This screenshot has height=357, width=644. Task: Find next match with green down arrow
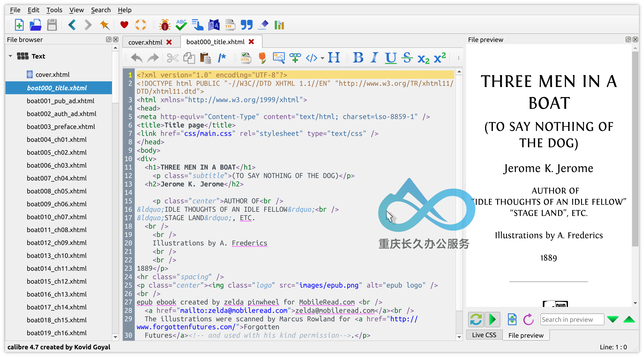click(x=613, y=320)
